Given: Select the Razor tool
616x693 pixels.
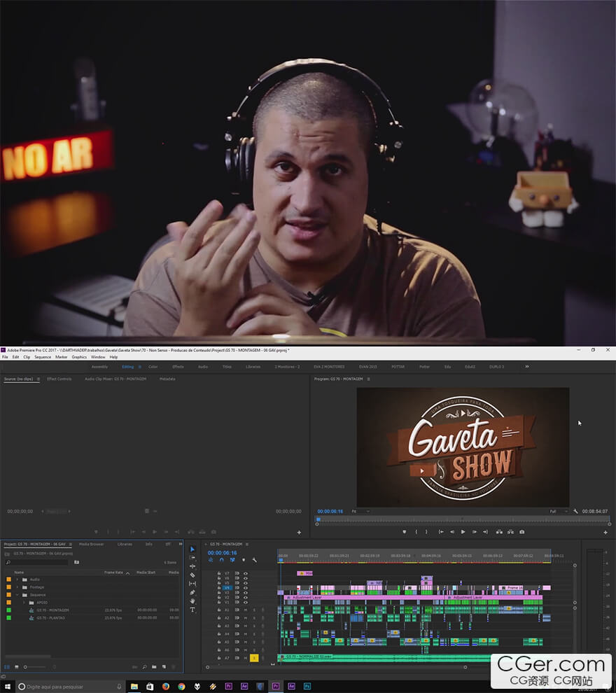Looking at the screenshot, I should coord(192,575).
